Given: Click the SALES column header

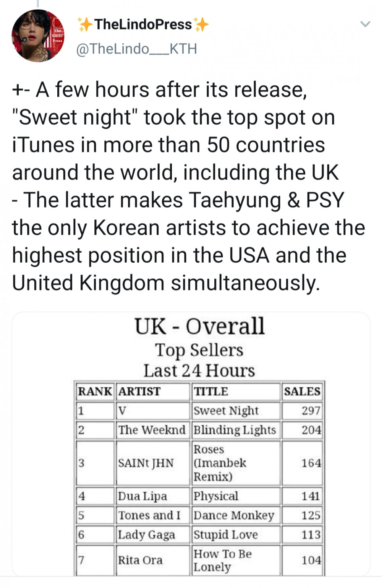Looking at the screenshot, I should [302, 391].
